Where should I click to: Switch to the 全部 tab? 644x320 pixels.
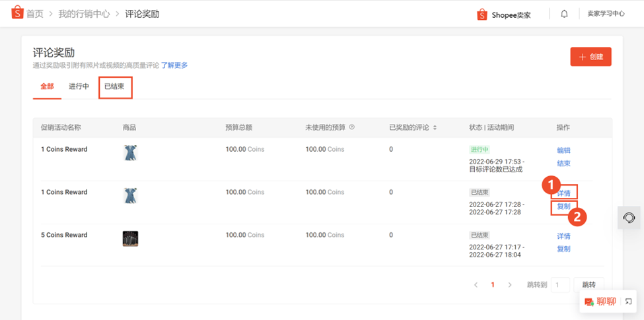[47, 86]
